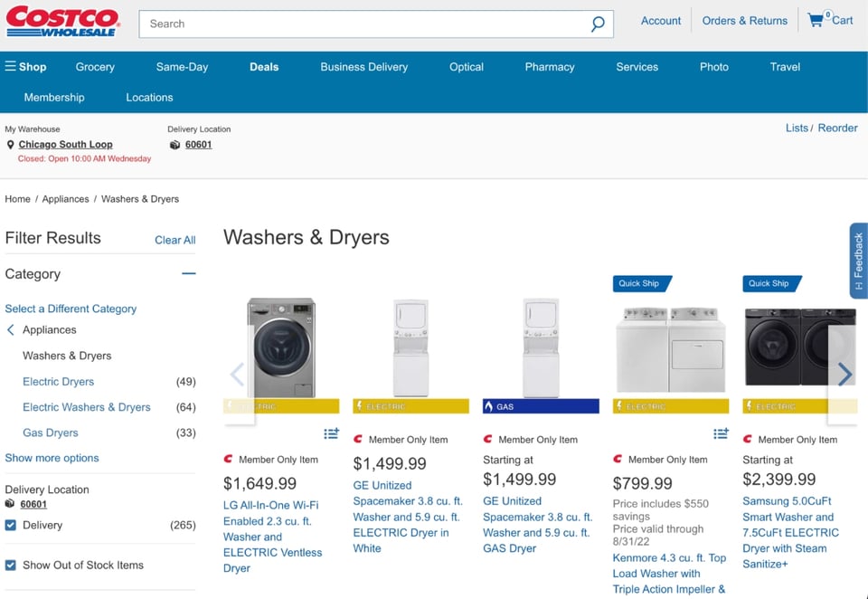868x599 pixels.
Task: Open GE Unitized Spacemaker GAS Dryer link
Action: (537, 525)
